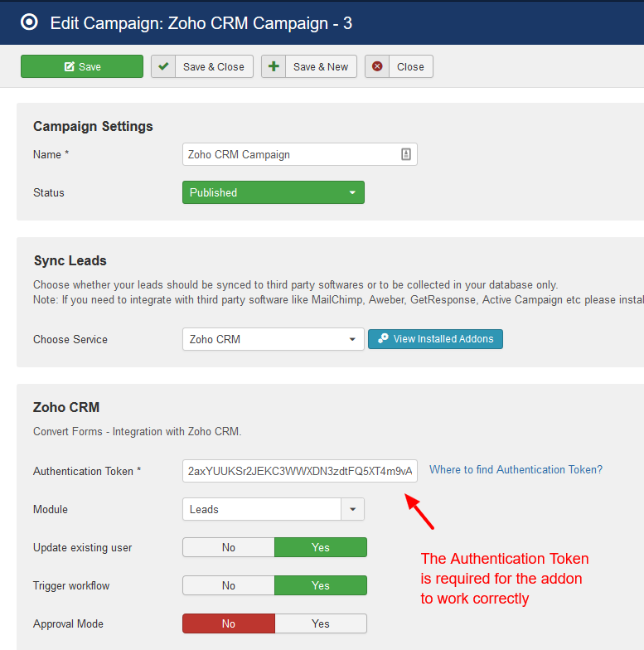Image resolution: width=644 pixels, height=650 pixels.
Task: Click the Save & Close label
Action: coord(214,66)
